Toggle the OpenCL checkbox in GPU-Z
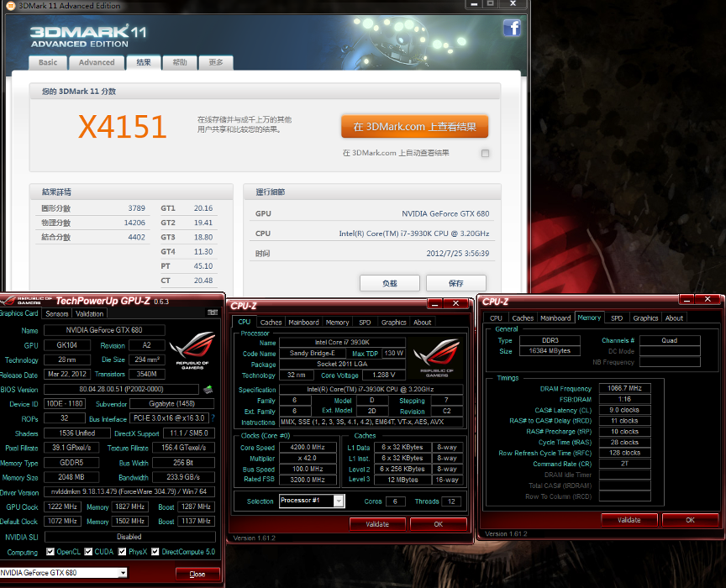This screenshot has width=726, height=588. (x=50, y=551)
